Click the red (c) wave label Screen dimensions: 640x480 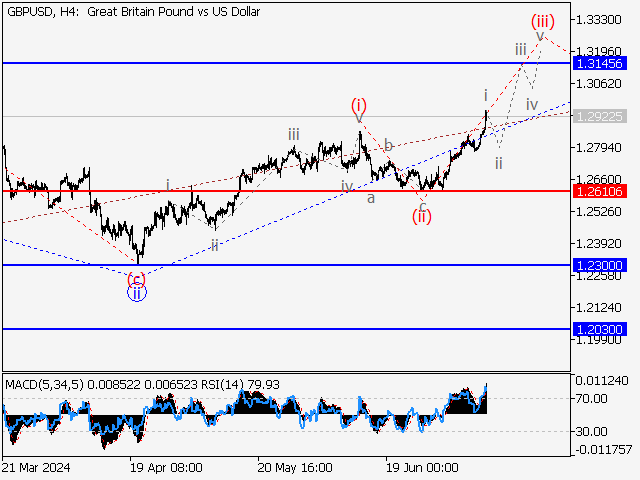(136, 279)
